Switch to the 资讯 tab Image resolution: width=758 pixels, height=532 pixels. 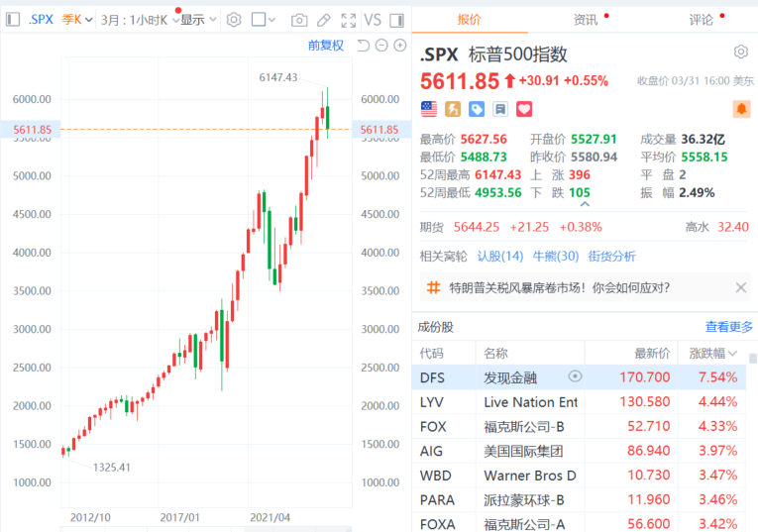coord(586,20)
